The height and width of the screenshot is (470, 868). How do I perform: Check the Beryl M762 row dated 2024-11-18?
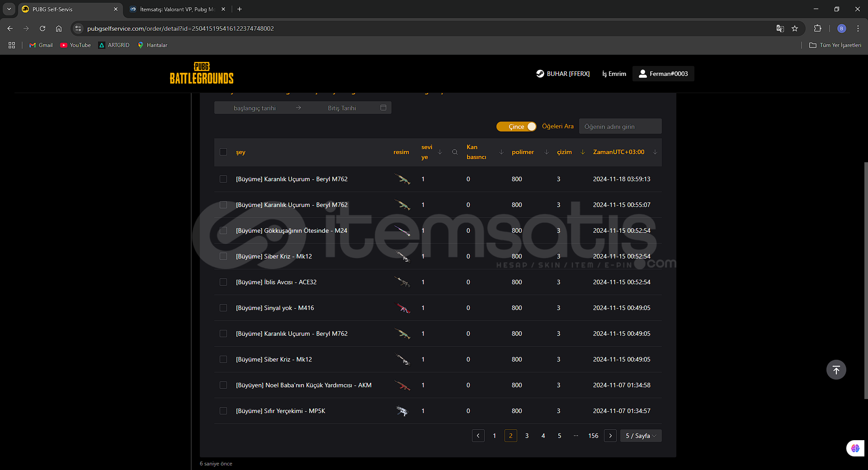click(223, 179)
